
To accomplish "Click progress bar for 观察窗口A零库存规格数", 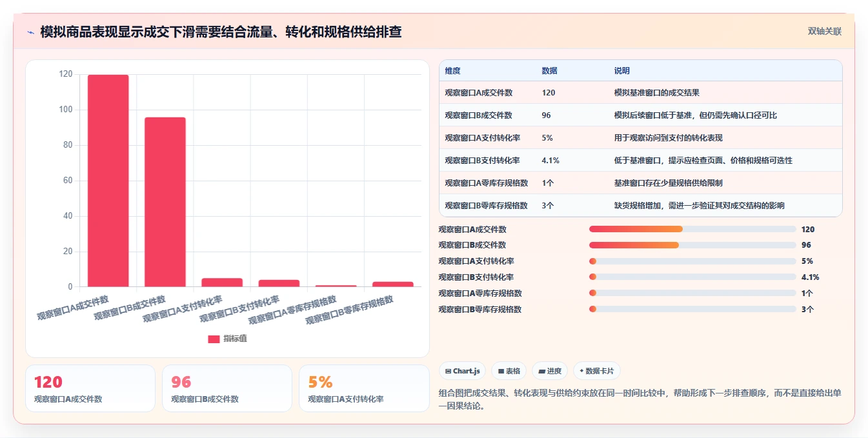I will click(692, 294).
